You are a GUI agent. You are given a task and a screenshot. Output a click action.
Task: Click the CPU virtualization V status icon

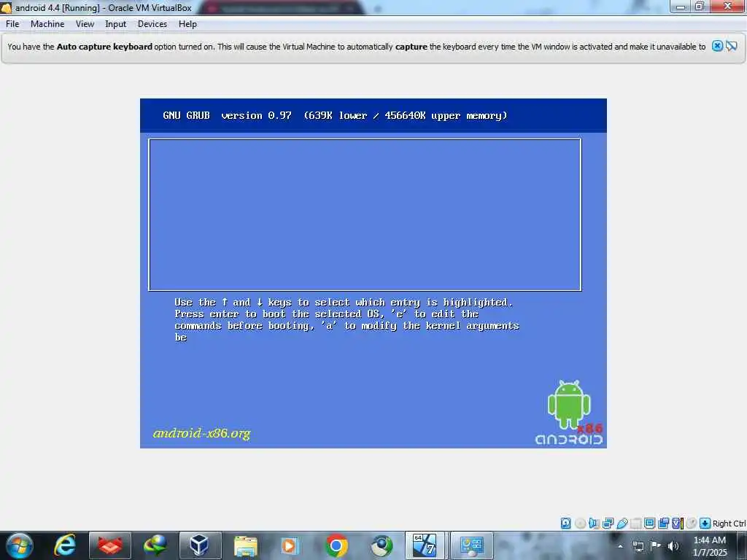click(678, 524)
